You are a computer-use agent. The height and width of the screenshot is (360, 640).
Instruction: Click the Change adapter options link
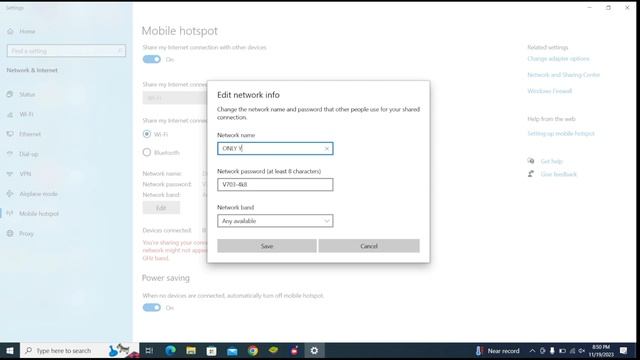click(558, 59)
